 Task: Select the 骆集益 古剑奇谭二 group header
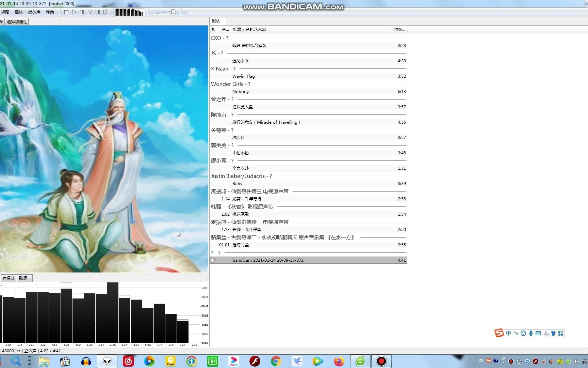[308, 237]
